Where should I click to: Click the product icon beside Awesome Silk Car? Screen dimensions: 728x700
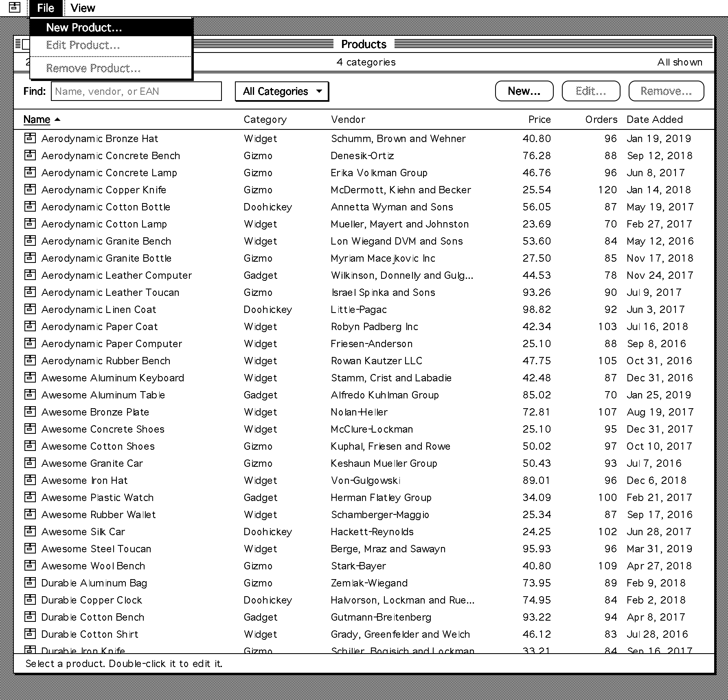[x=30, y=531]
